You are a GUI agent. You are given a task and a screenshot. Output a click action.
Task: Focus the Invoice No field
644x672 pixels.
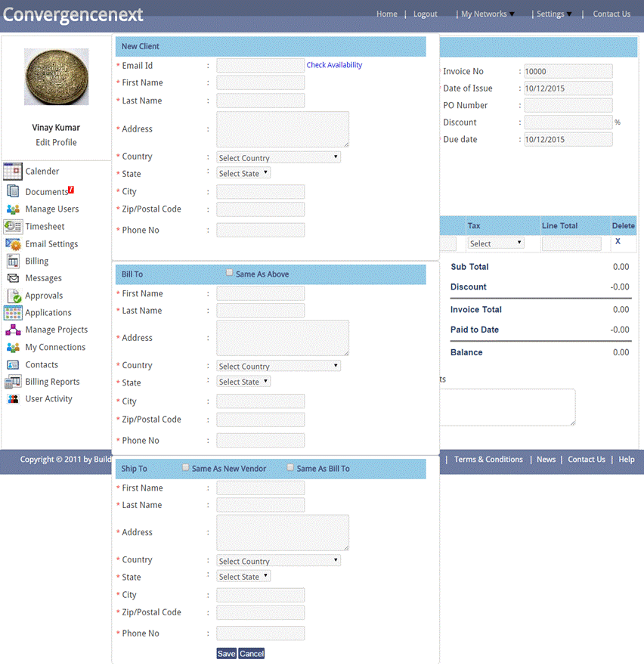[568, 71]
